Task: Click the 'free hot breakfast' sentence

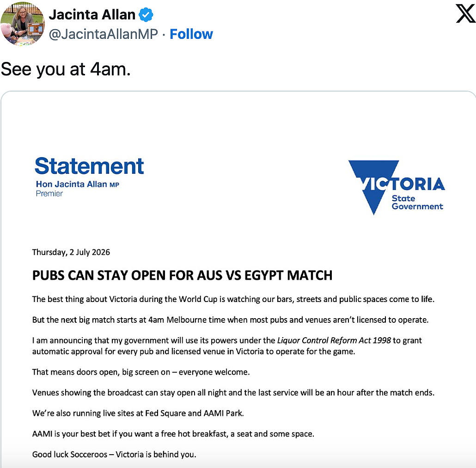Action: pos(173,434)
